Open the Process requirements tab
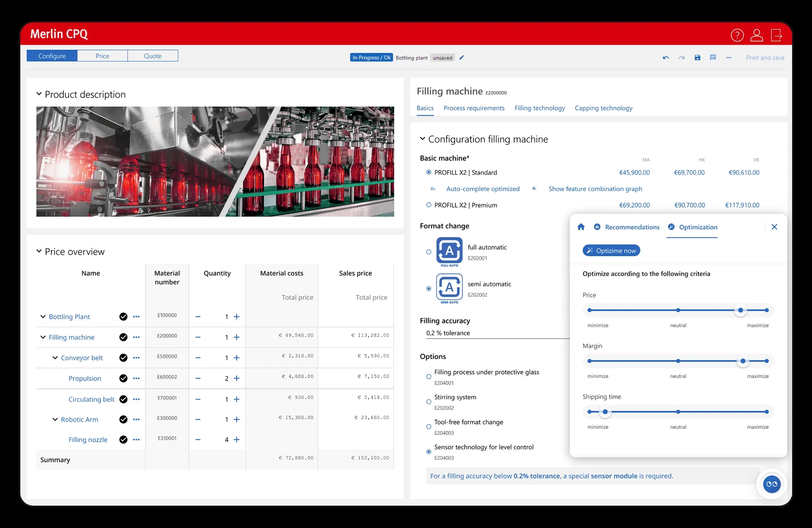This screenshot has width=812, height=528. tap(474, 108)
